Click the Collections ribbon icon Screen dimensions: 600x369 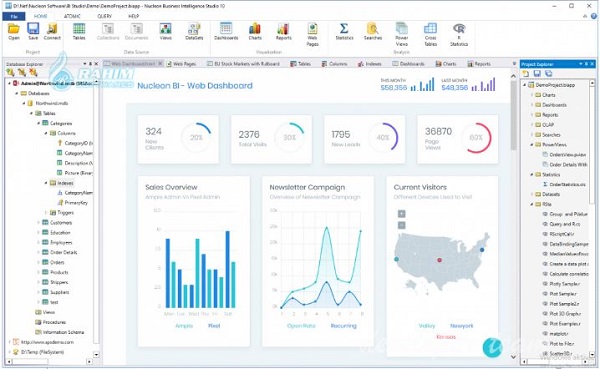[108, 31]
